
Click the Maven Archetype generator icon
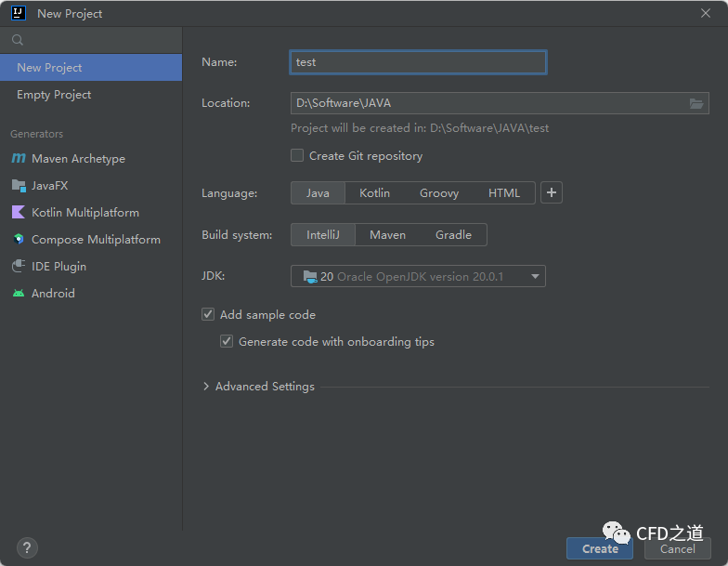(19, 159)
